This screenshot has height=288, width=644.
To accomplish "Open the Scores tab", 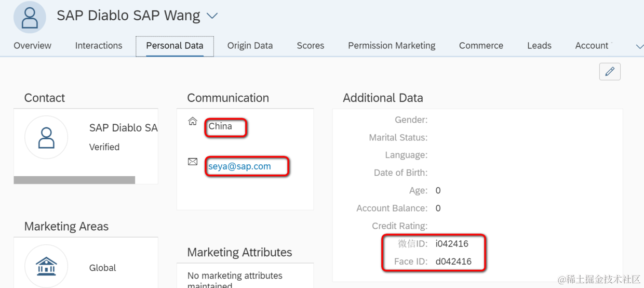I will coord(311,46).
